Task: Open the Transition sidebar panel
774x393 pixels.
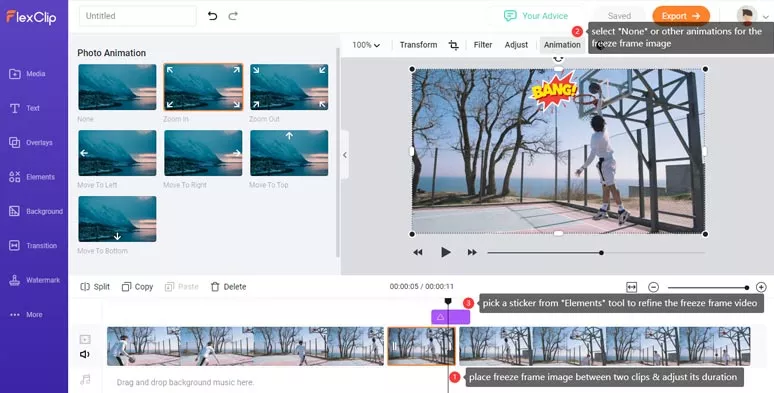Action: 33,245
